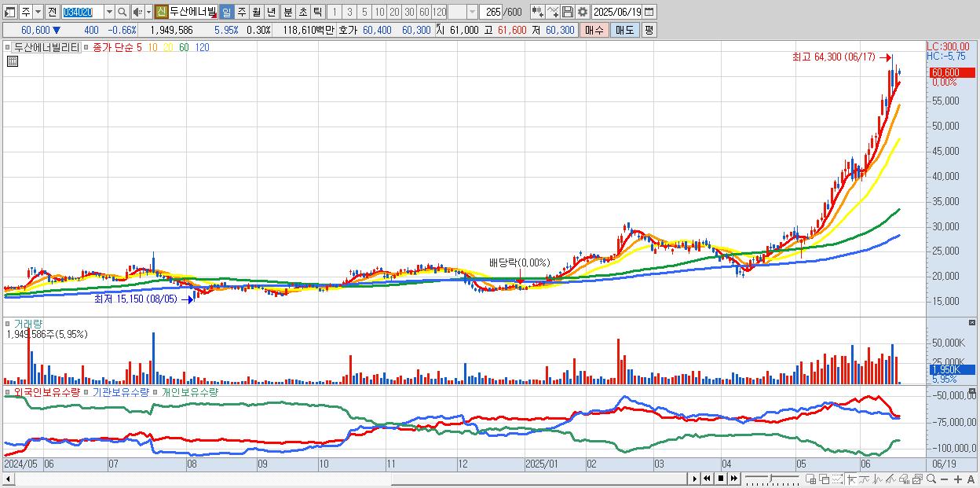Click the stop playback button
The image size is (980, 488).
point(721,479)
